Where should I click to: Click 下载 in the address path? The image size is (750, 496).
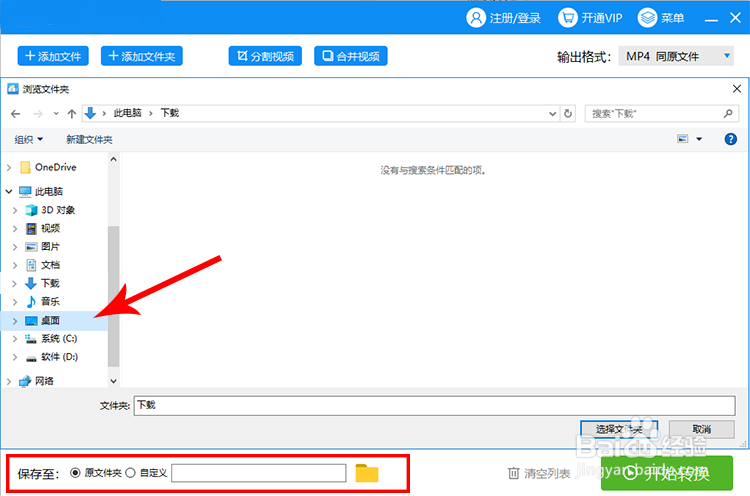169,113
